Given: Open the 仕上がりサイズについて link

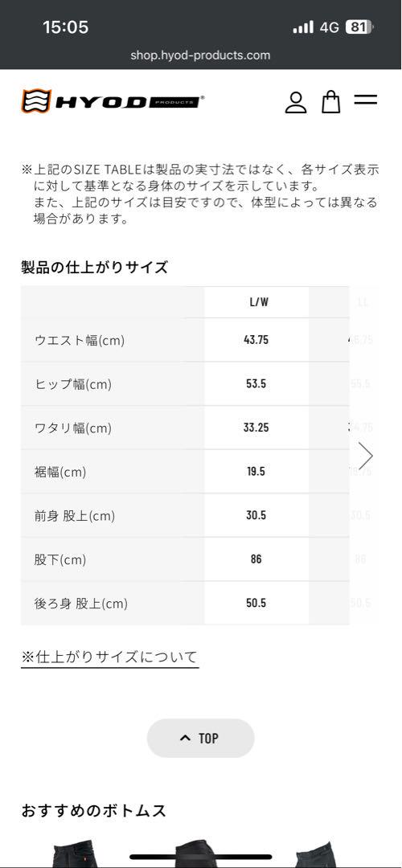Looking at the screenshot, I should click(x=109, y=657).
